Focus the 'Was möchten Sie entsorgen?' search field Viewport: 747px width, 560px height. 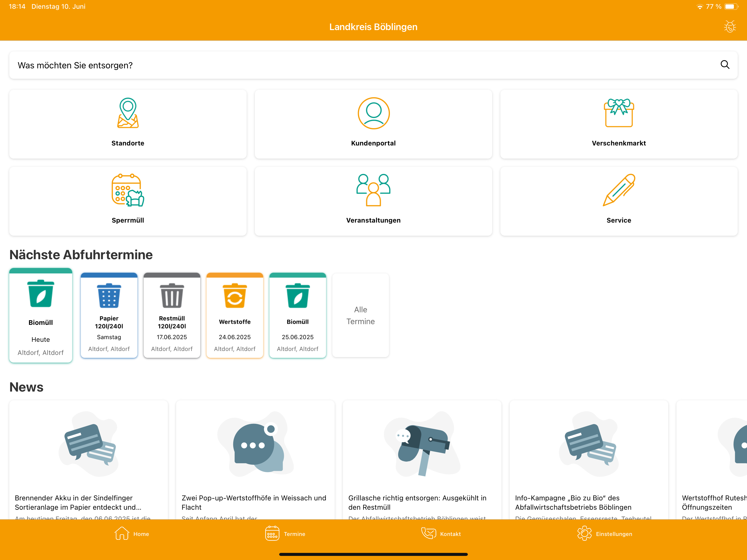pos(373,65)
